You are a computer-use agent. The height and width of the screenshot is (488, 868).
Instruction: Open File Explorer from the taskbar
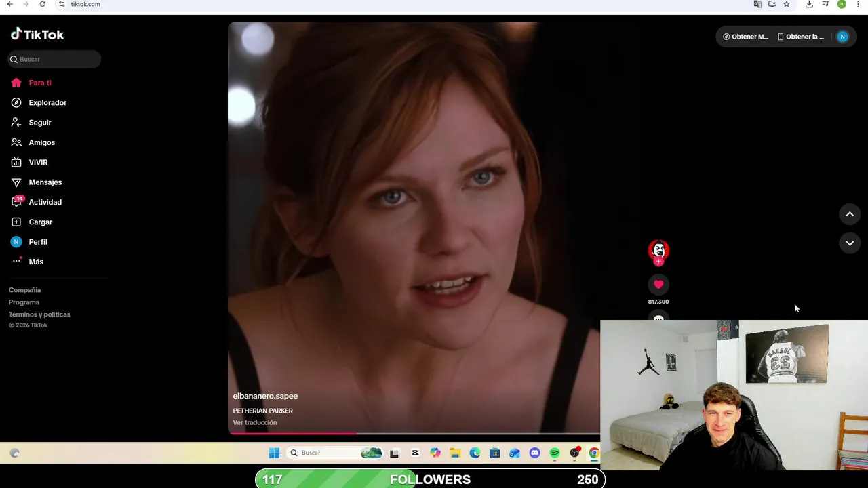(x=455, y=453)
